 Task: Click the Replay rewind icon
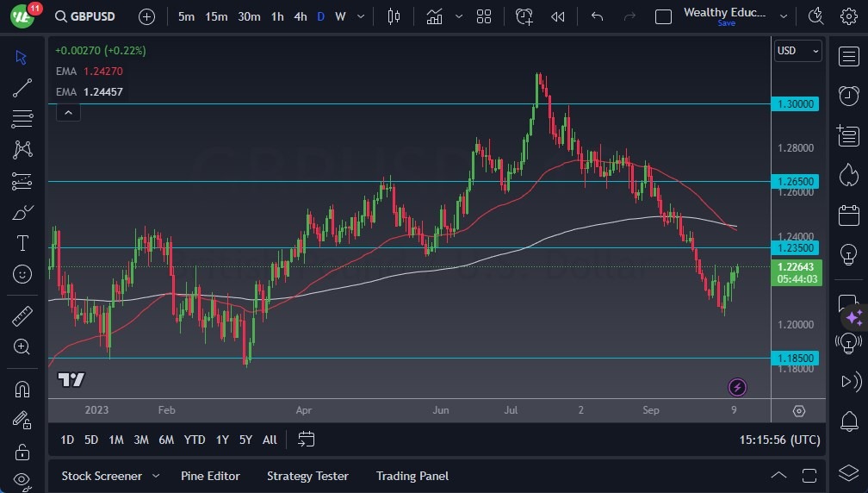[558, 16]
